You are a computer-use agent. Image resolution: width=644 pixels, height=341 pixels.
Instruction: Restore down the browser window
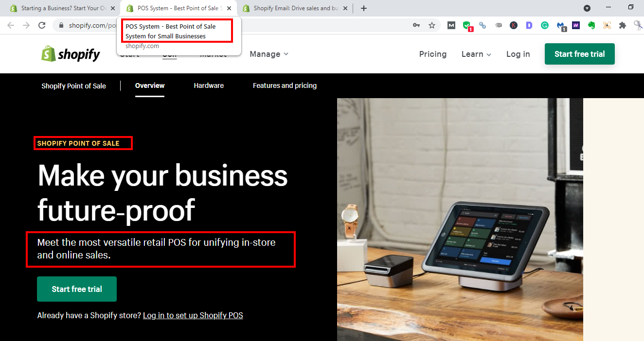tap(631, 7)
